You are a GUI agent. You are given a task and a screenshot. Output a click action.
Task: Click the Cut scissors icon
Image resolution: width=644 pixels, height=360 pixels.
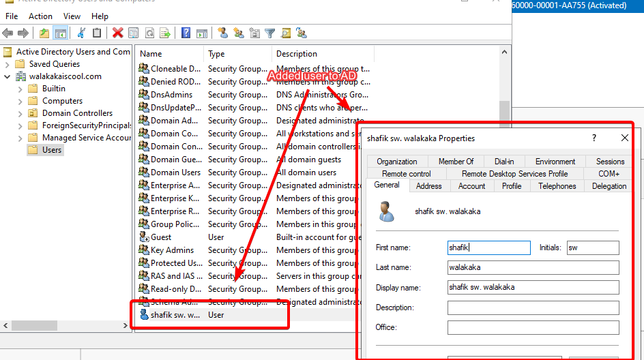click(x=81, y=33)
